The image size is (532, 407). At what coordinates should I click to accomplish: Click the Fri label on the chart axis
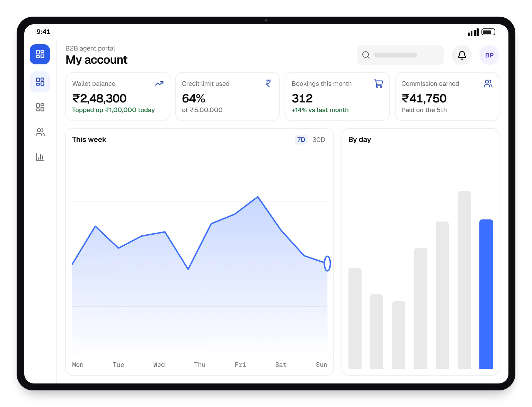click(240, 365)
